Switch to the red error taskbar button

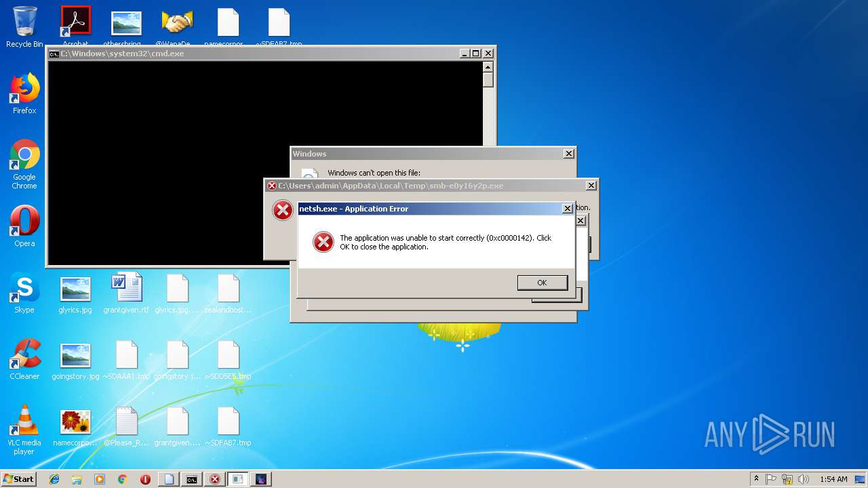(x=215, y=479)
